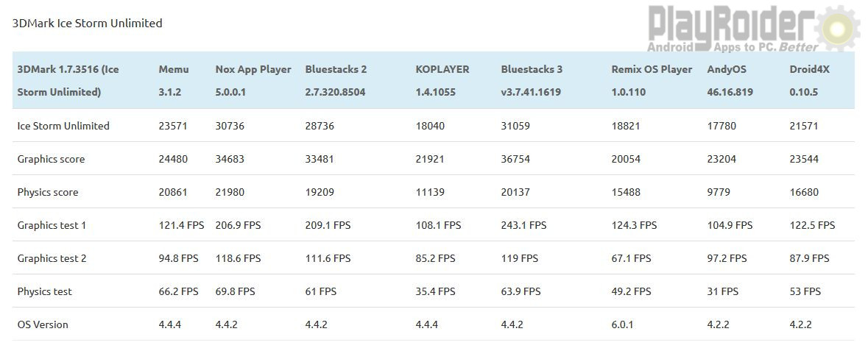Select the Bluestacks 3 column header

coord(532,81)
